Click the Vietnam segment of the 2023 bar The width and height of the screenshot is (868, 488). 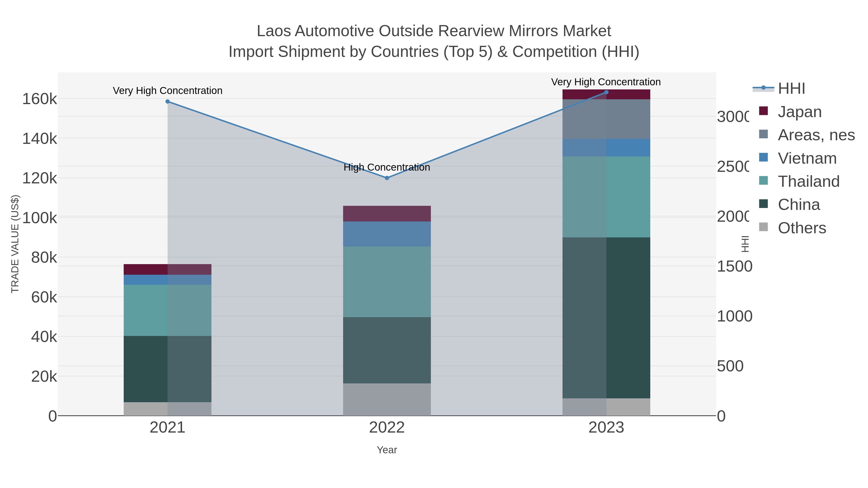606,148
